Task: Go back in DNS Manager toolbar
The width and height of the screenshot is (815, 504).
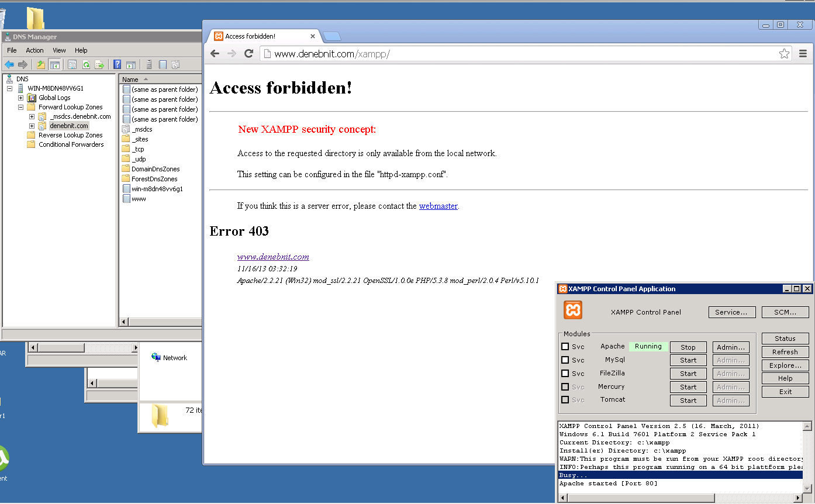Action: coord(9,64)
